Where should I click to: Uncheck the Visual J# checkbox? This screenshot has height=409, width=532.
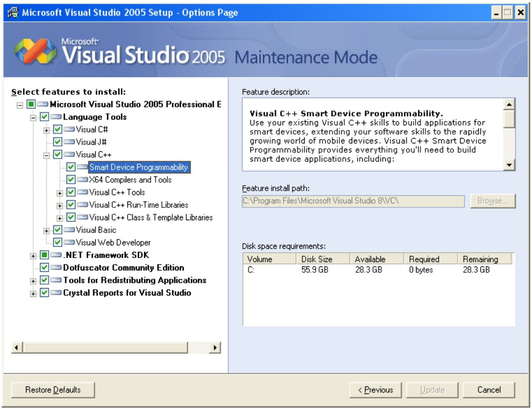click(57, 143)
